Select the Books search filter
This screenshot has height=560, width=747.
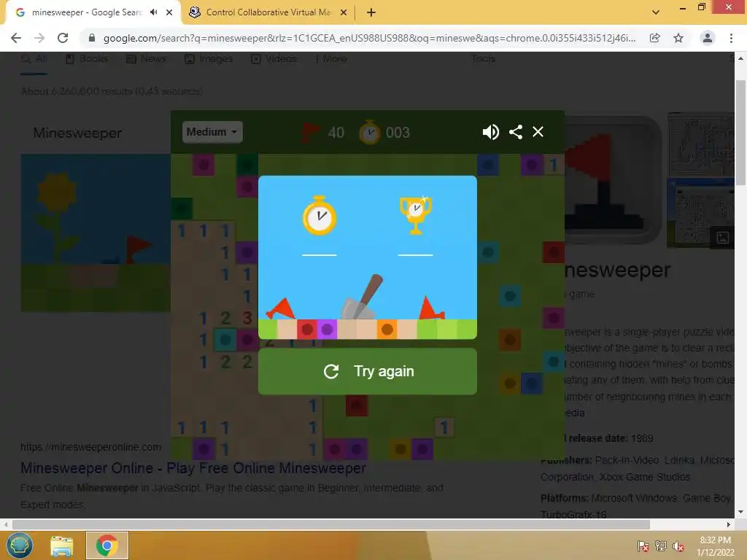click(x=87, y=59)
